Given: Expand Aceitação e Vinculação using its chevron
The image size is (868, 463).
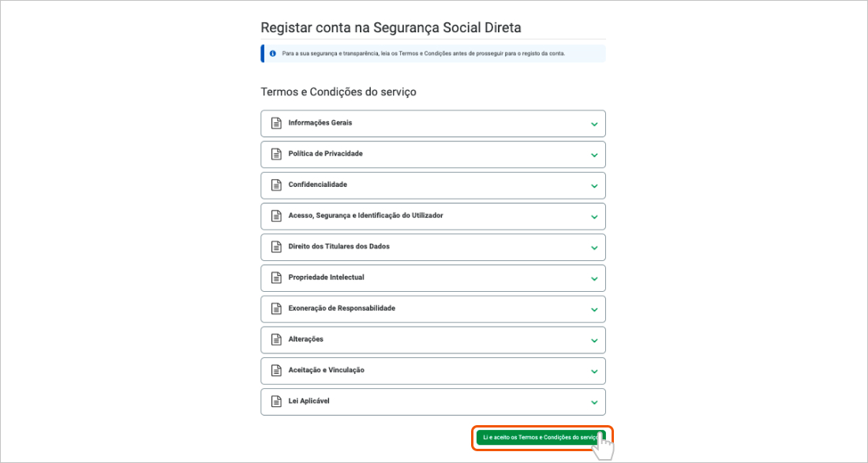Looking at the screenshot, I should pyautogui.click(x=594, y=371).
